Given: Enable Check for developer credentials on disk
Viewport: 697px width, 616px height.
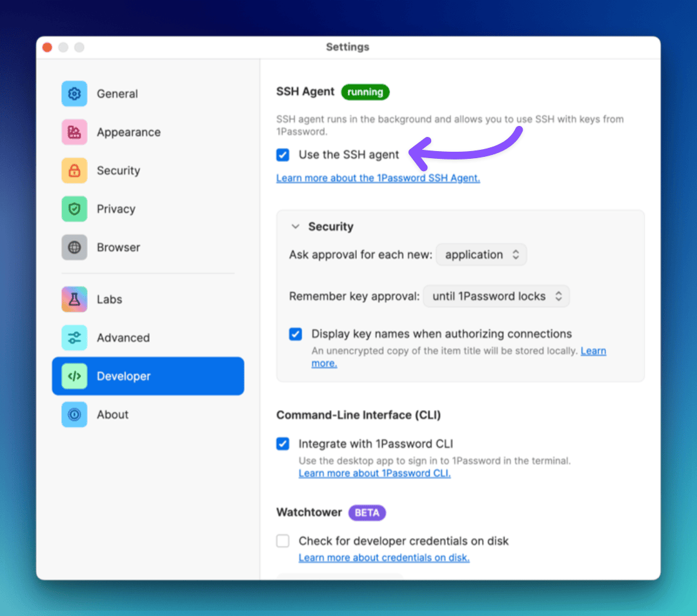Looking at the screenshot, I should pyautogui.click(x=282, y=542).
